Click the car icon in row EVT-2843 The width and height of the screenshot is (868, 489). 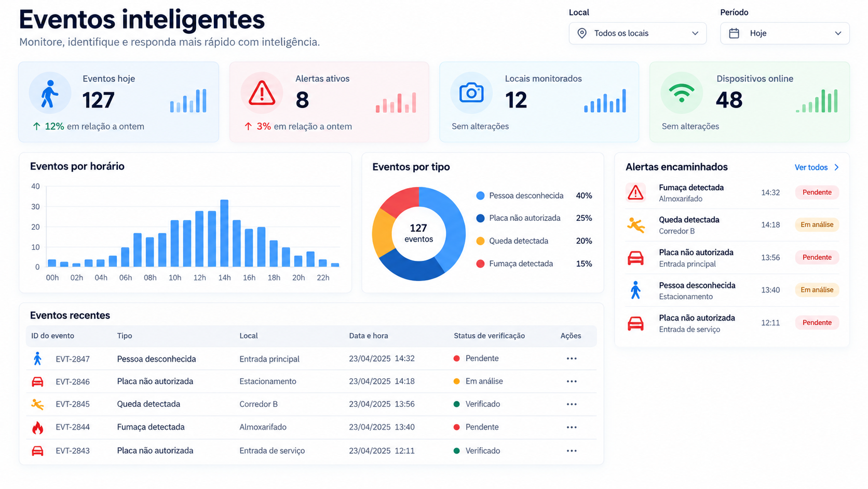[x=37, y=451]
